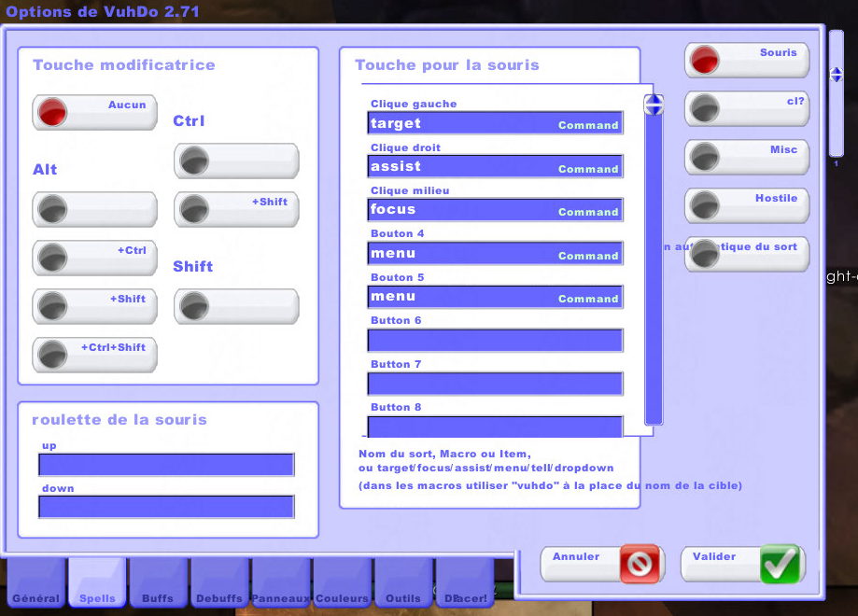Choose the +Shift option below the Ctrl heading

[x=236, y=209]
